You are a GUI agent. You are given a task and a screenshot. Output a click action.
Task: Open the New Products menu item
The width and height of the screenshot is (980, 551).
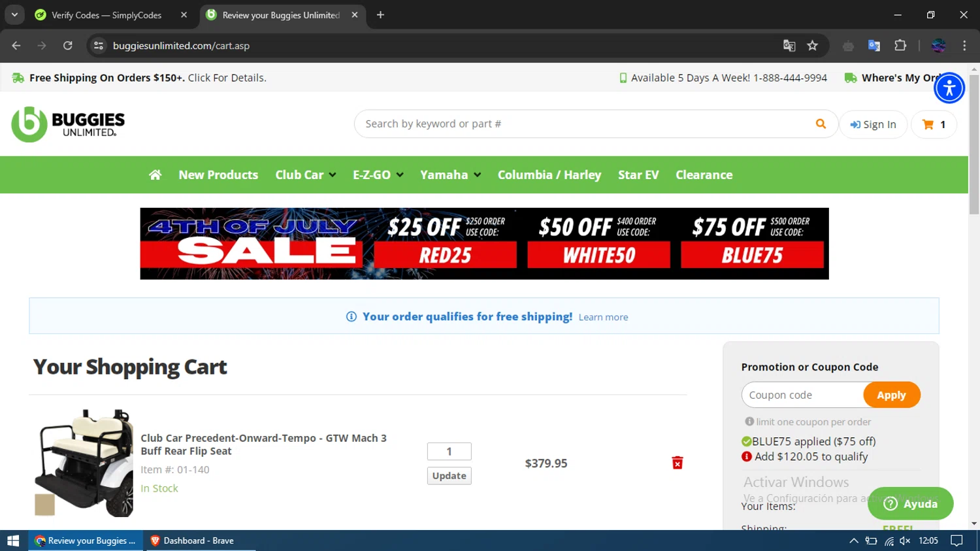(218, 175)
